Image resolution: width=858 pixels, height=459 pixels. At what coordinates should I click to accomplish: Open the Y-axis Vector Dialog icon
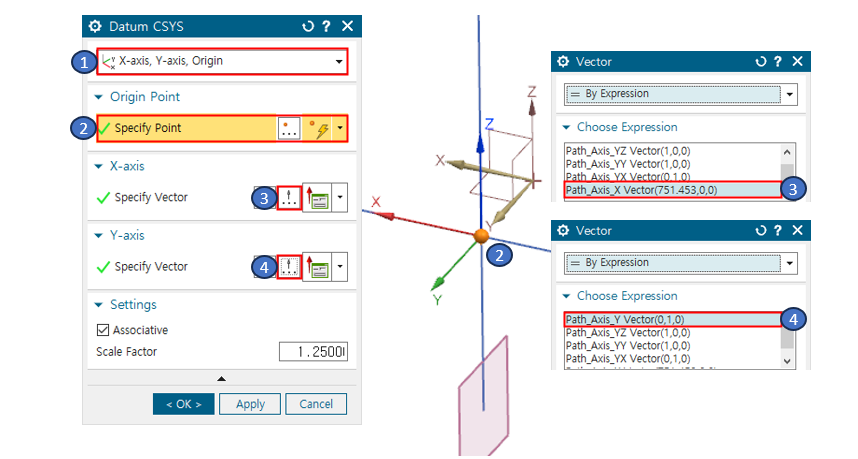point(289,267)
